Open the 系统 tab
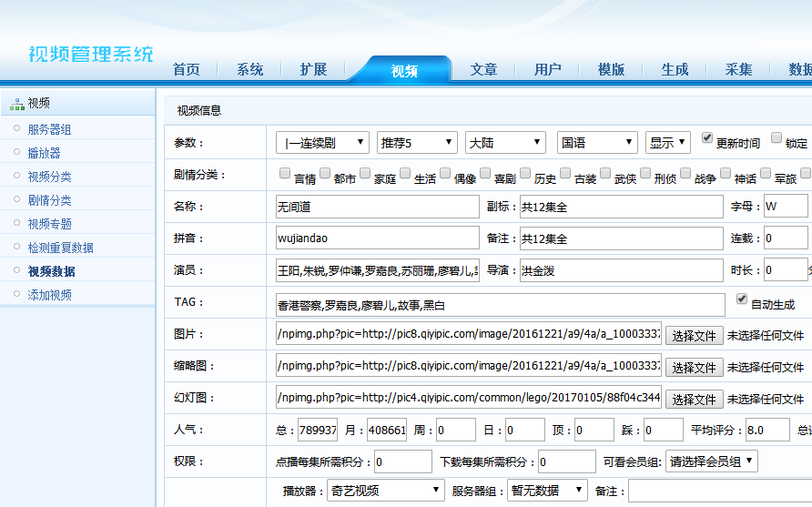Image resolution: width=812 pixels, height=507 pixels. (x=249, y=69)
